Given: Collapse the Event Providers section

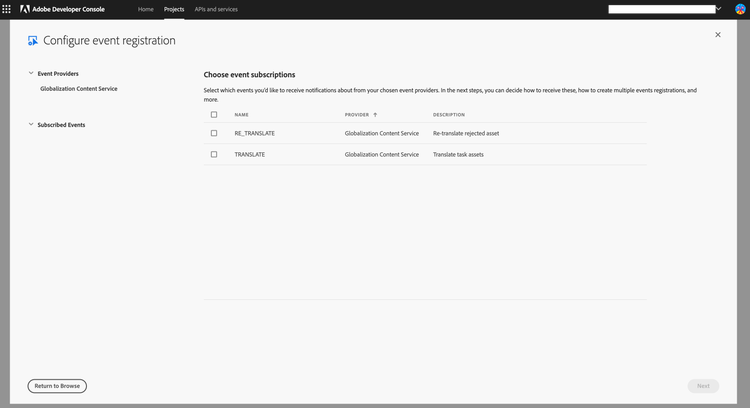Looking at the screenshot, I should [31, 73].
